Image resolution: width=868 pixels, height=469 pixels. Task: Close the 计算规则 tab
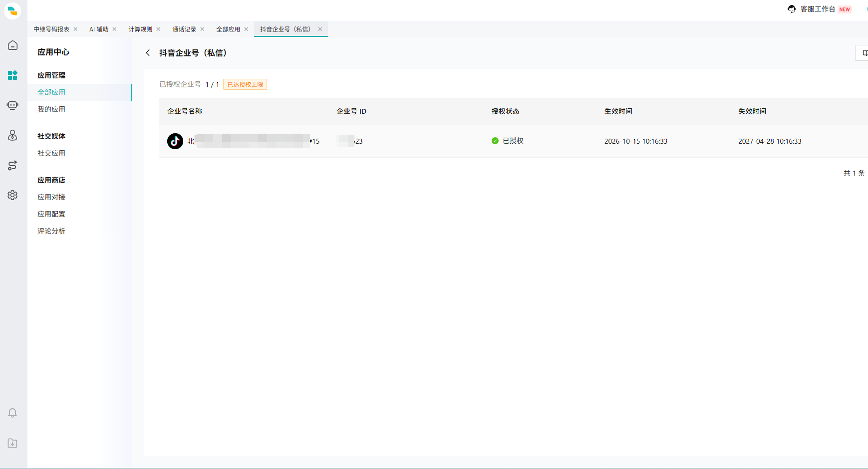[x=158, y=29]
